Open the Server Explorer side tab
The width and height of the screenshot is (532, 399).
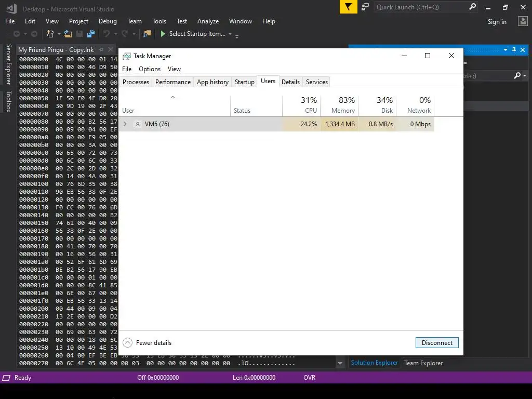click(9, 64)
